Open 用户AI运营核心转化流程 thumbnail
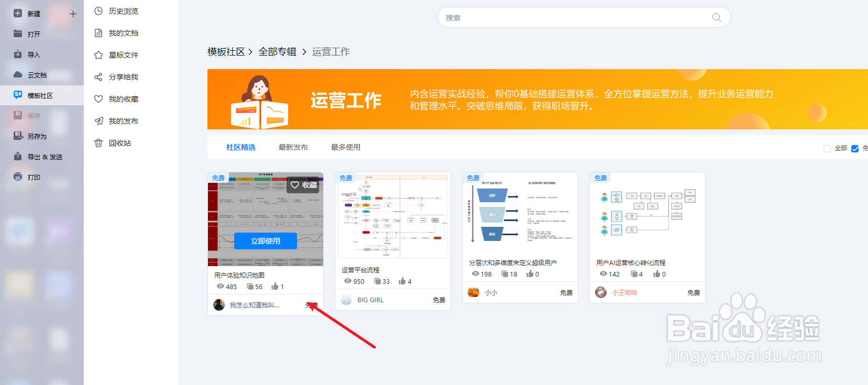Image resolution: width=868 pixels, height=385 pixels. click(647, 213)
